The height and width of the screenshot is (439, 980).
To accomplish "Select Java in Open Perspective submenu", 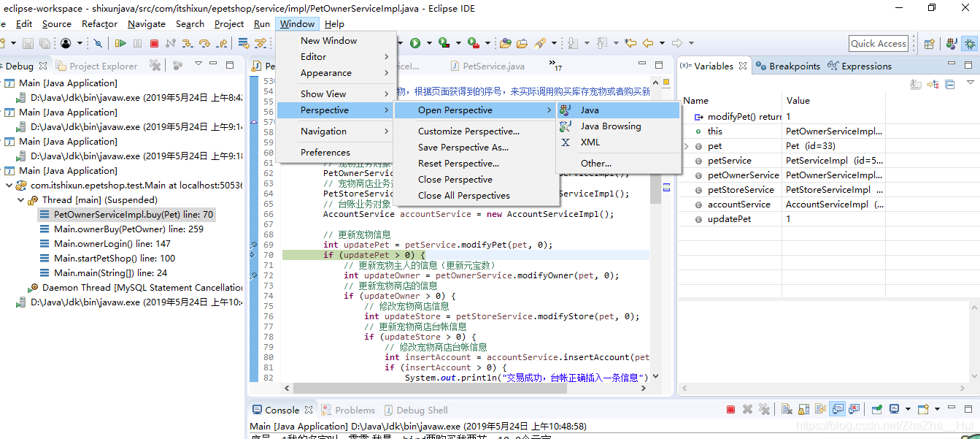I will [618, 110].
